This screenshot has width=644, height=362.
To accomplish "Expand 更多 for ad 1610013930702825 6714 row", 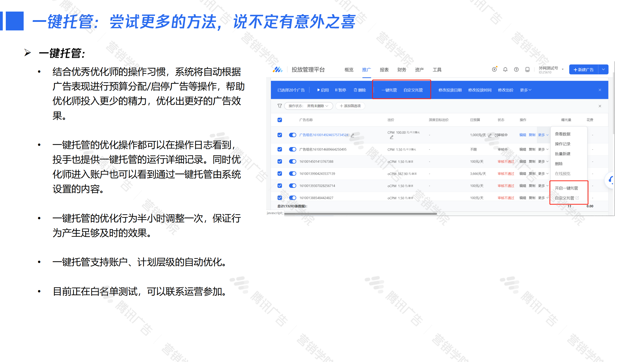I will tap(543, 186).
